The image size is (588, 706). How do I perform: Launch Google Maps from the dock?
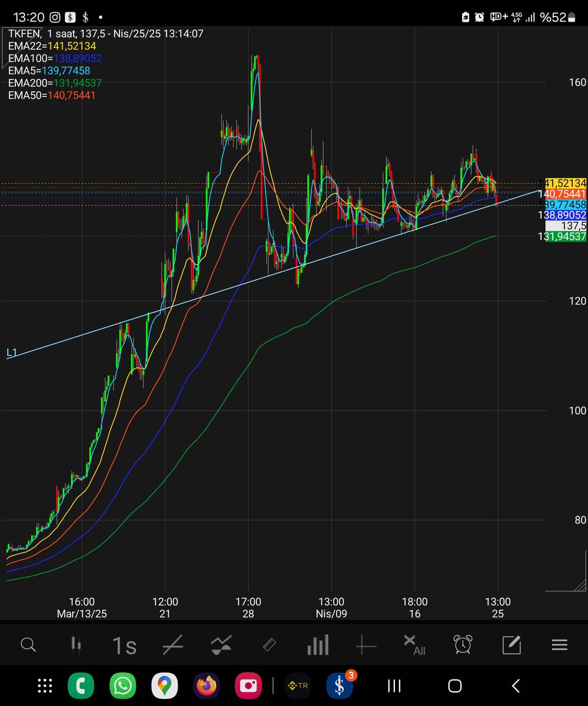pos(165,685)
